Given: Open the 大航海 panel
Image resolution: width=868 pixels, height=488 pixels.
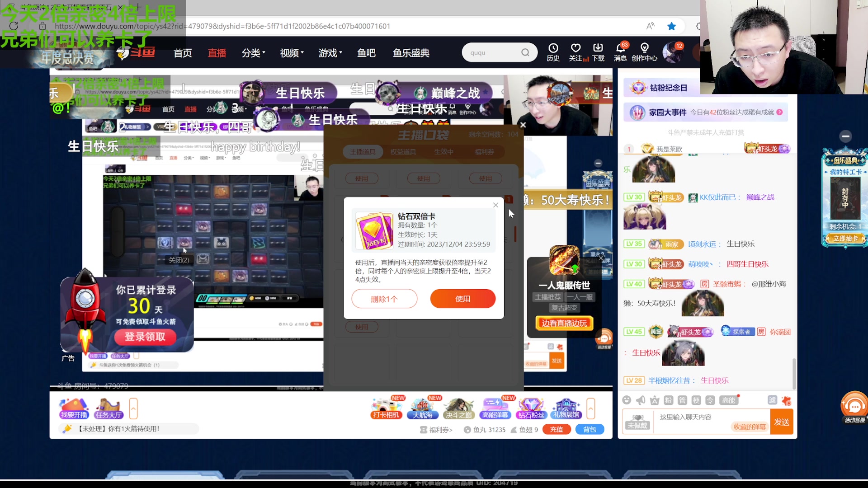Looking at the screenshot, I should click(x=422, y=408).
